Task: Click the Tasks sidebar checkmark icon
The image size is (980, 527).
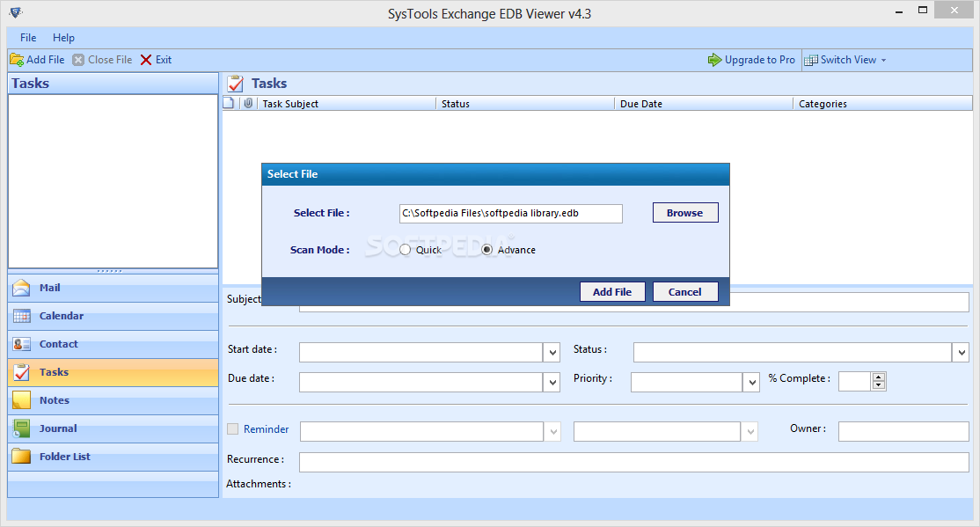Action: (21, 372)
